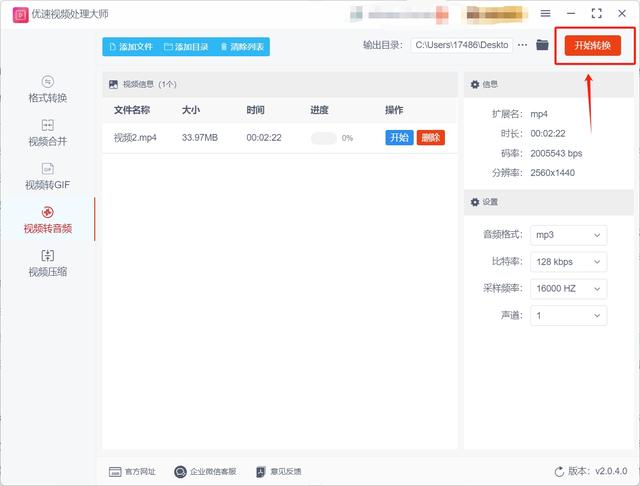The width and height of the screenshot is (640, 486).
Task: Click the 视频合并 sidebar icon
Action: (x=48, y=125)
